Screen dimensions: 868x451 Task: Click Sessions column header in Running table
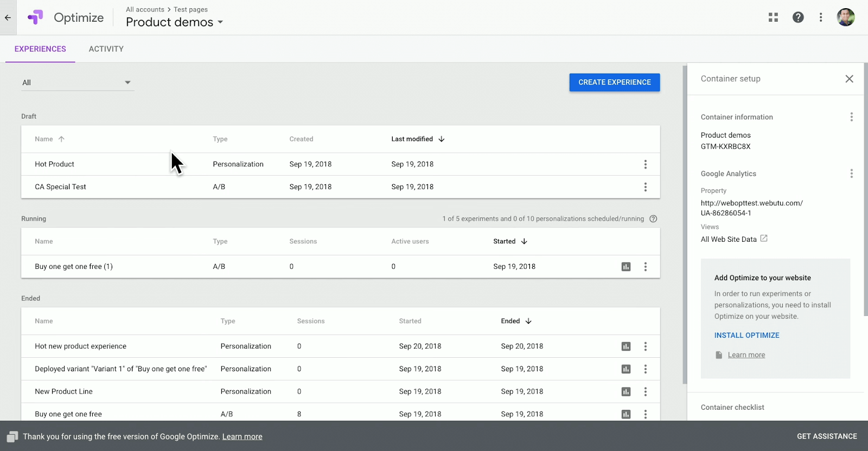[x=303, y=242]
